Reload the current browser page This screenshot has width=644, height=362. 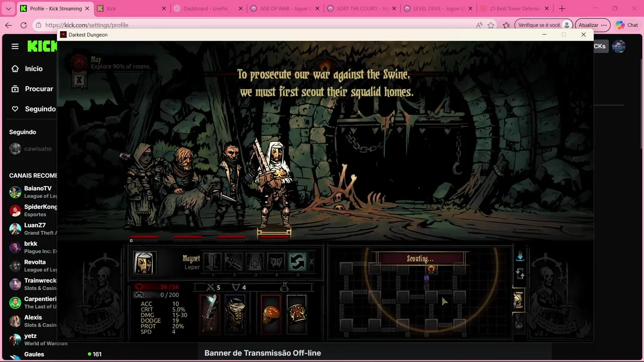coord(24,25)
